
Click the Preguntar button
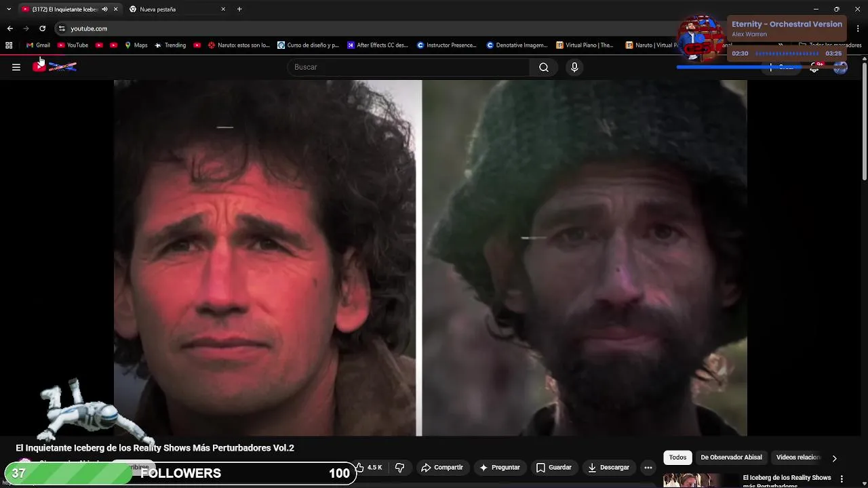(x=499, y=468)
